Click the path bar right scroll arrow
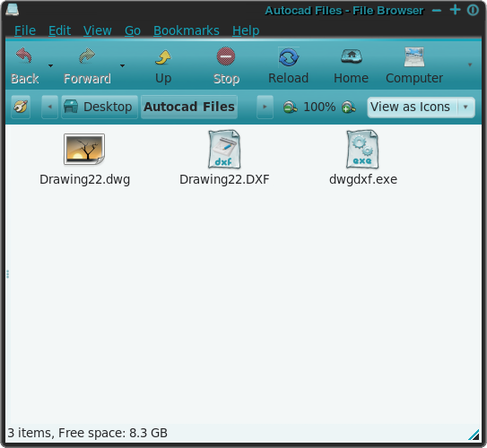This screenshot has height=448, width=487. [x=265, y=107]
